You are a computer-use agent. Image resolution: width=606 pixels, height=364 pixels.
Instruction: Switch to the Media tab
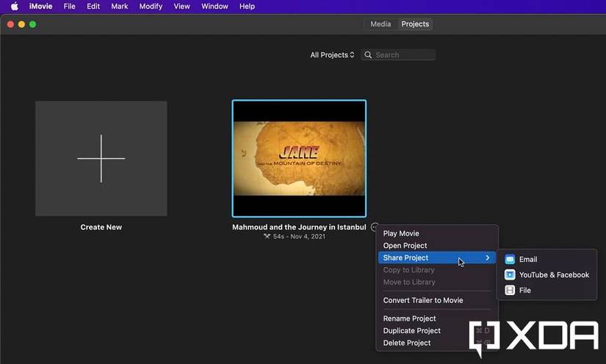[380, 24]
